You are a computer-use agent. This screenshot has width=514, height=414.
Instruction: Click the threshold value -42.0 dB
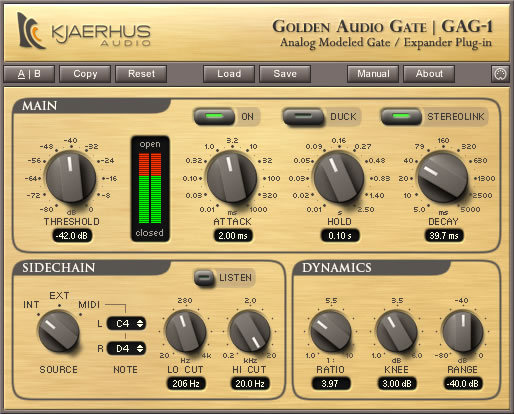click(72, 236)
